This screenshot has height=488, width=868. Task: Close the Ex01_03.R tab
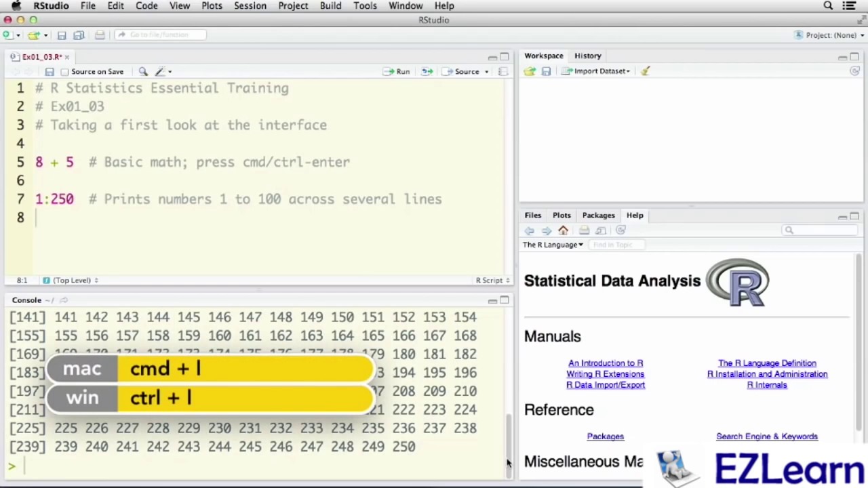click(66, 57)
